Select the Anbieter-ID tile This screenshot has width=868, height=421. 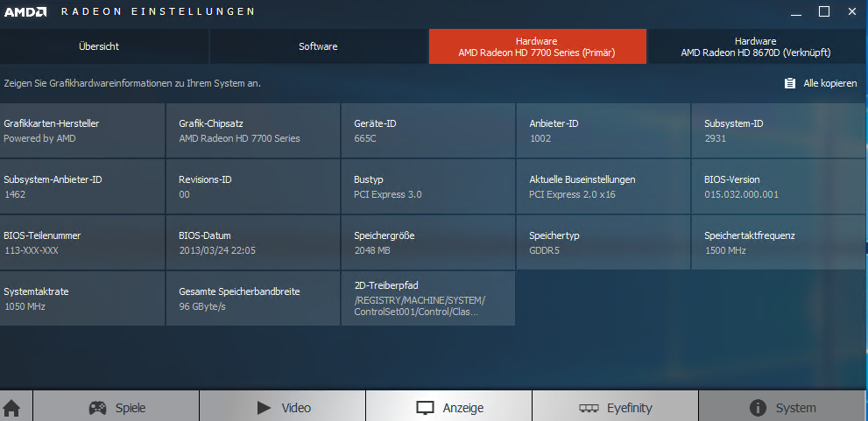click(x=603, y=130)
